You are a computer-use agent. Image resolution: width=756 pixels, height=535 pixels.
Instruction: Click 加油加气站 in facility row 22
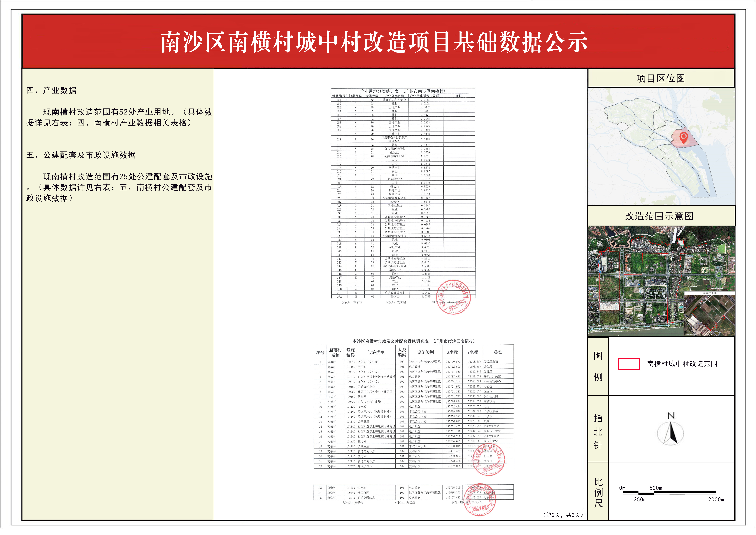[x=365, y=466]
